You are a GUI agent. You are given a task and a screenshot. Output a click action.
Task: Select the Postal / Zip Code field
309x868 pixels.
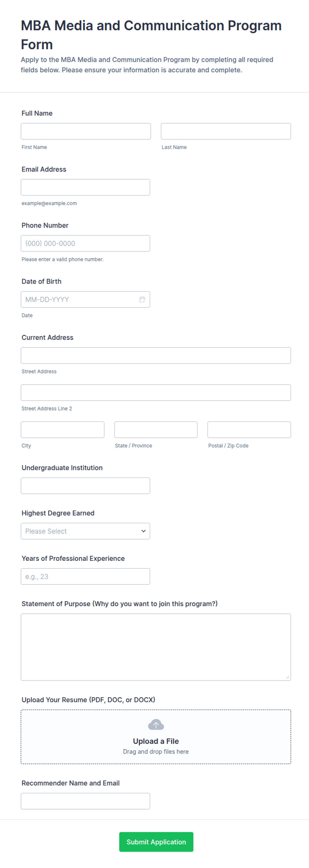pos(249,430)
